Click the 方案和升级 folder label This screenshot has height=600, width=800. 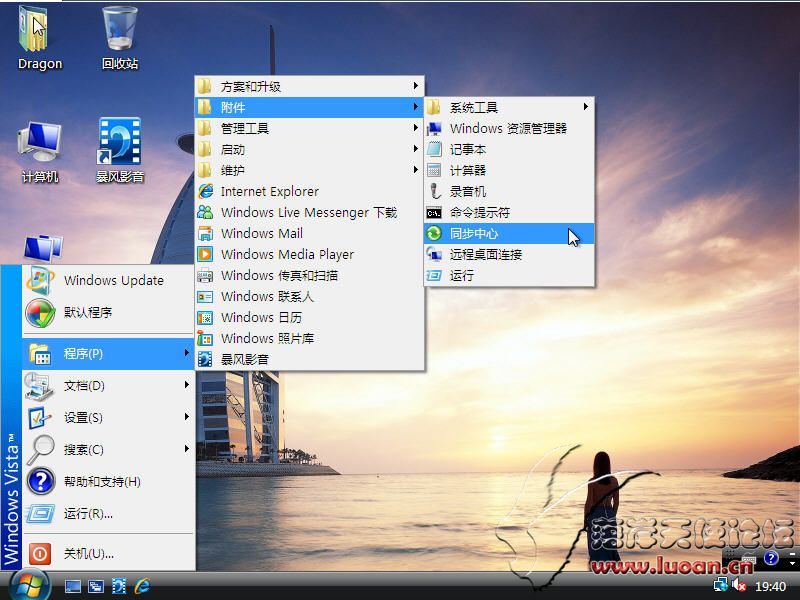tap(251, 87)
